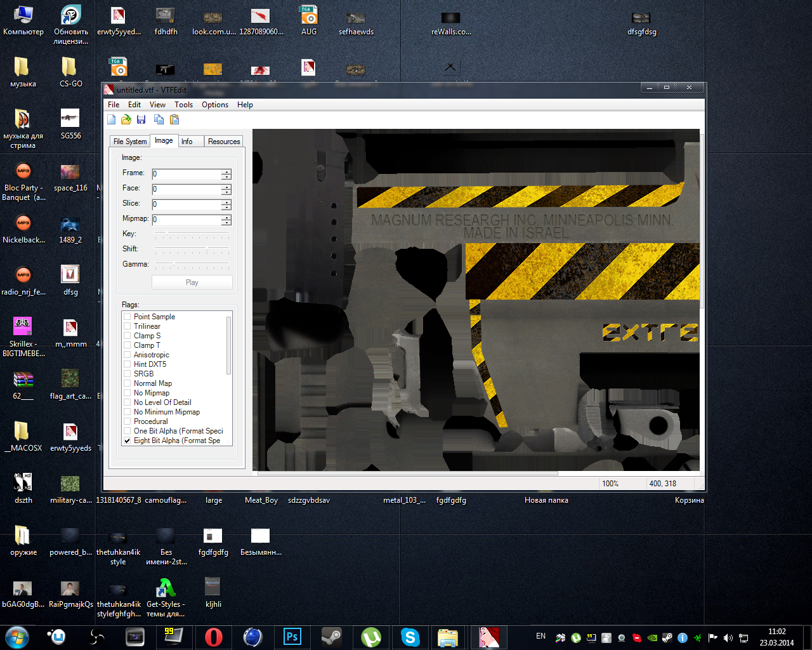Check the No Level Of Detail flag
The height and width of the screenshot is (650, 812).
point(128,402)
